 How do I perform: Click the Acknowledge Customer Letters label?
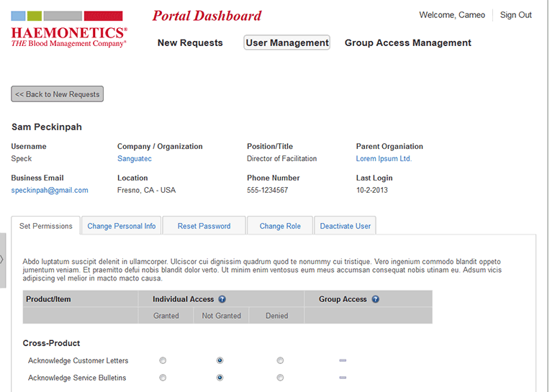coord(78,360)
